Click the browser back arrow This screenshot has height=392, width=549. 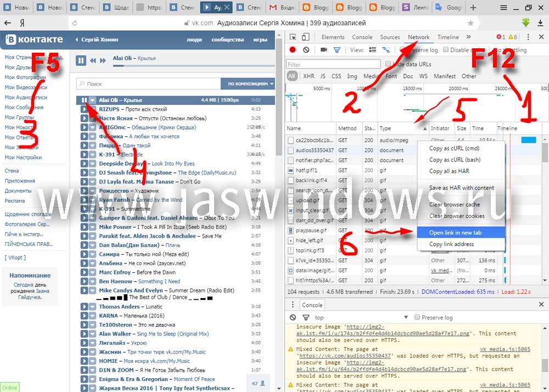tap(8, 23)
